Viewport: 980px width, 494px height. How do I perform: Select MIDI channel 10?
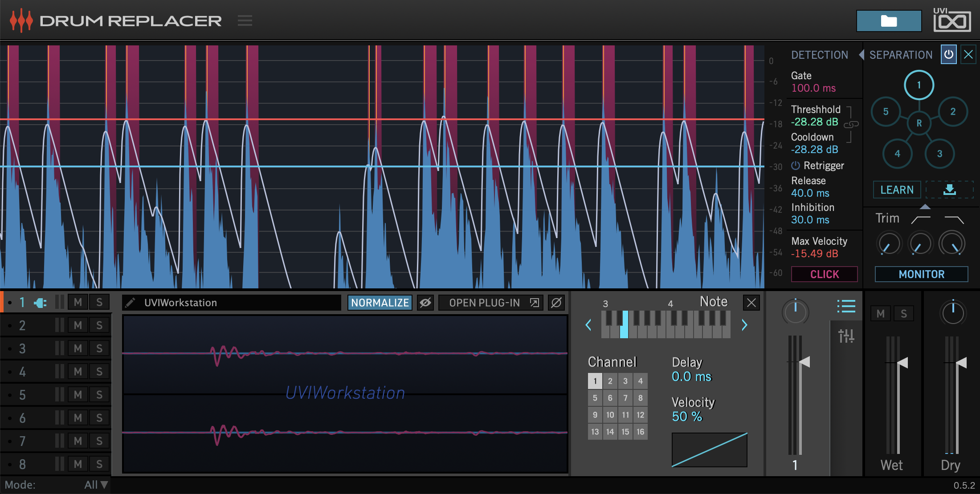click(x=610, y=415)
